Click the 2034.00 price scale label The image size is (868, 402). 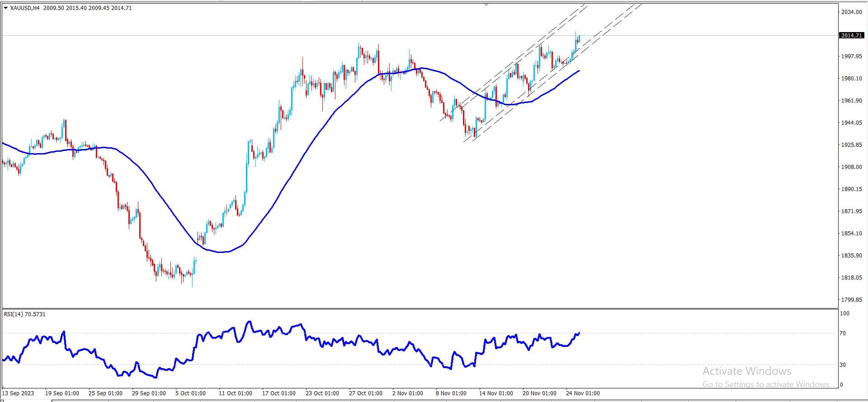click(x=851, y=12)
